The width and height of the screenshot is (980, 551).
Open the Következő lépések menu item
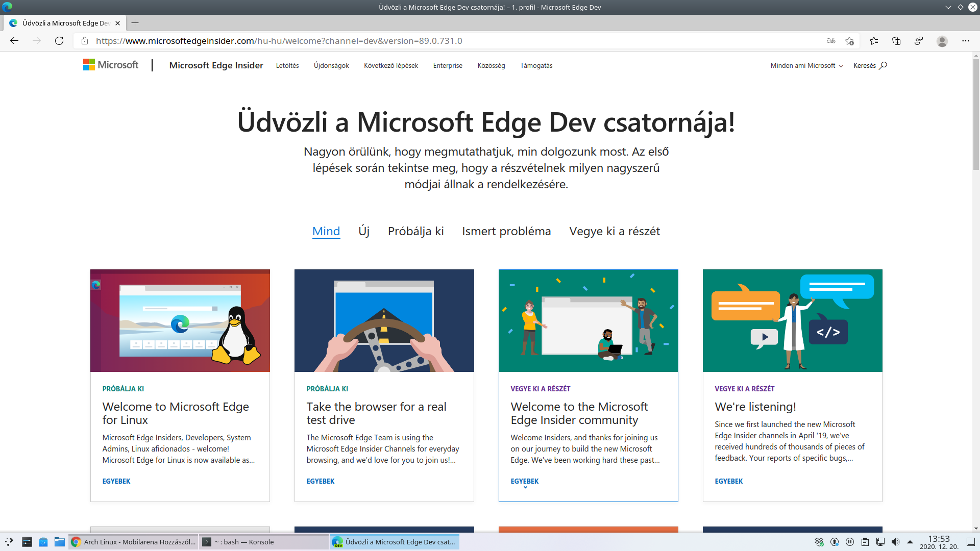(x=391, y=65)
